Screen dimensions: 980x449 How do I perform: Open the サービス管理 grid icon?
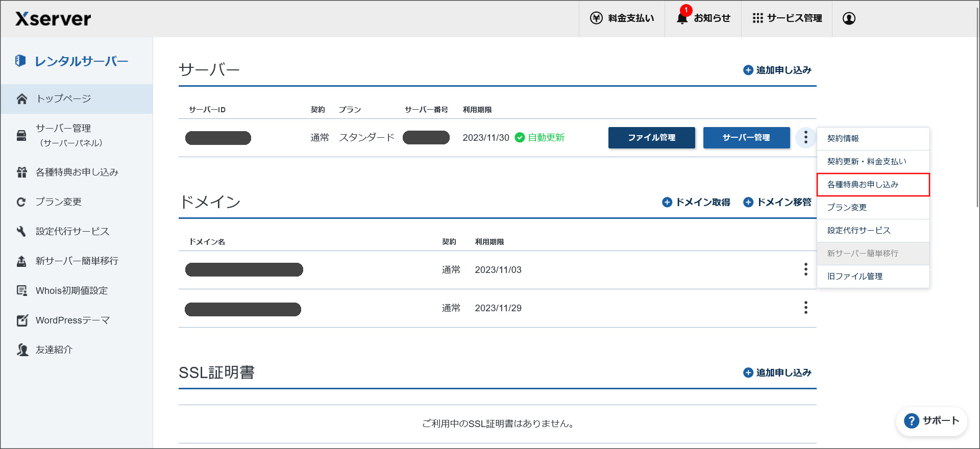pos(757,18)
